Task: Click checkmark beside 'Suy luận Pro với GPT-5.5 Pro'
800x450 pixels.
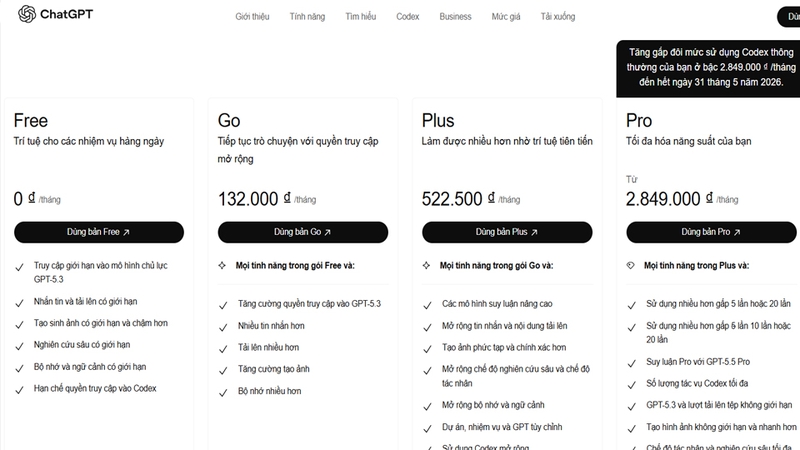Action: pos(632,363)
